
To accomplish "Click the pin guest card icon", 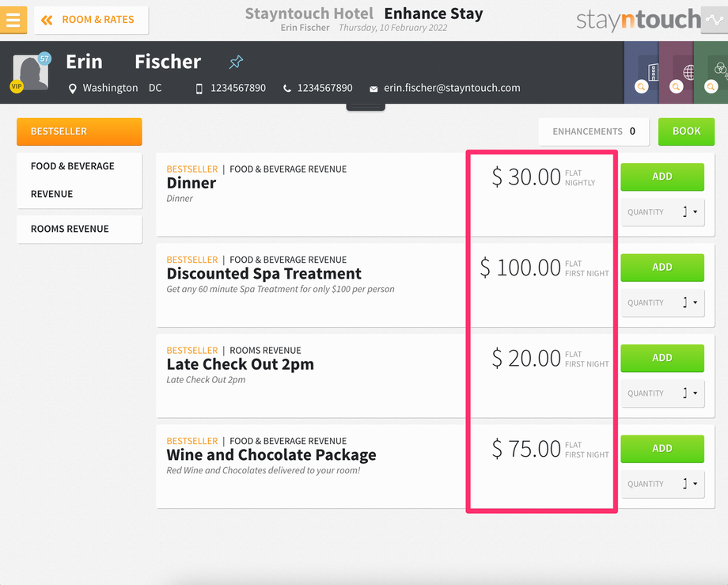I will tap(236, 62).
